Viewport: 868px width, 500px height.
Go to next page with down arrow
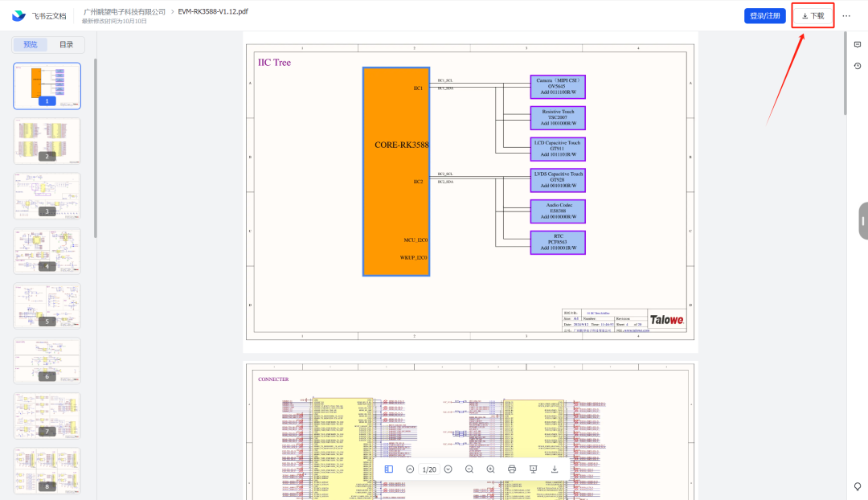click(x=448, y=469)
